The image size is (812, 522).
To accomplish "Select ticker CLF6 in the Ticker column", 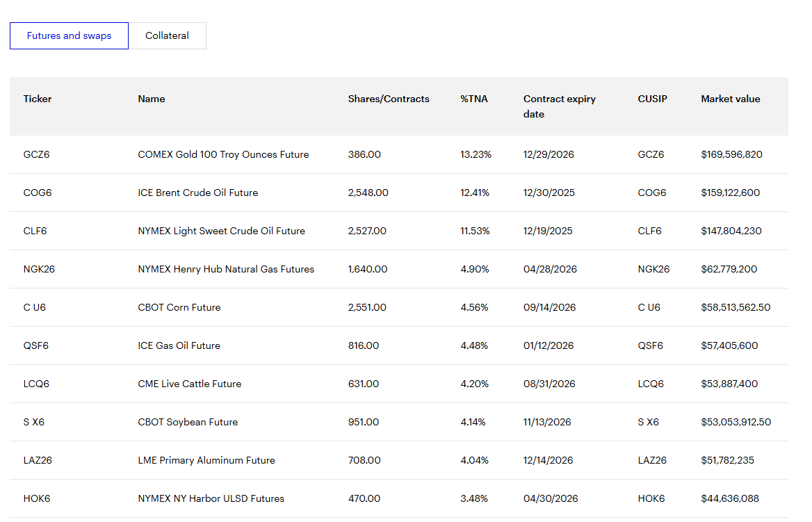I will [35, 231].
